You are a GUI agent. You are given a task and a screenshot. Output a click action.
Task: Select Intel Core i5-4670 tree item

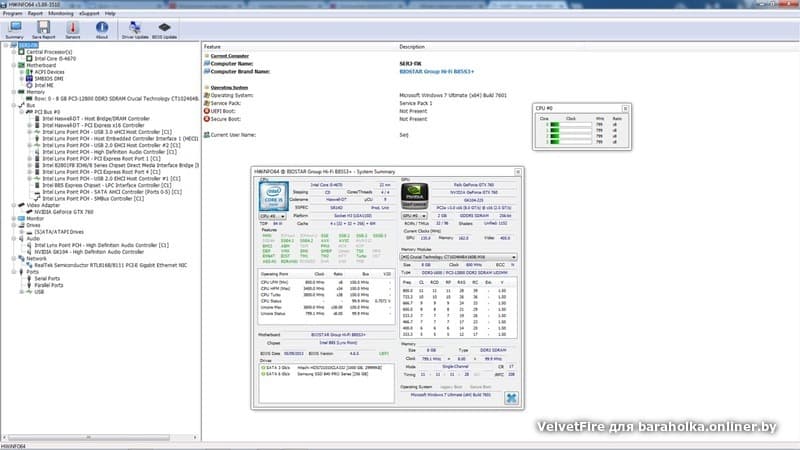pyautogui.click(x=55, y=59)
